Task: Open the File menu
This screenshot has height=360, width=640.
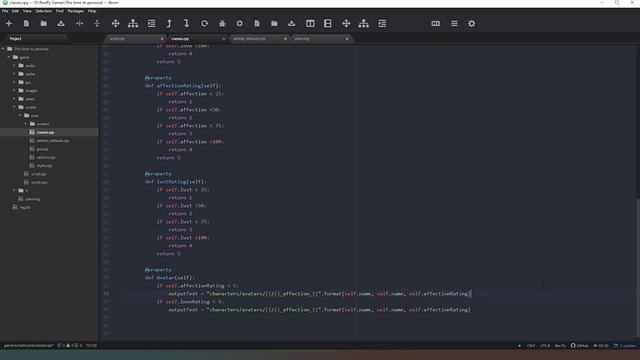Action: pyautogui.click(x=5, y=11)
